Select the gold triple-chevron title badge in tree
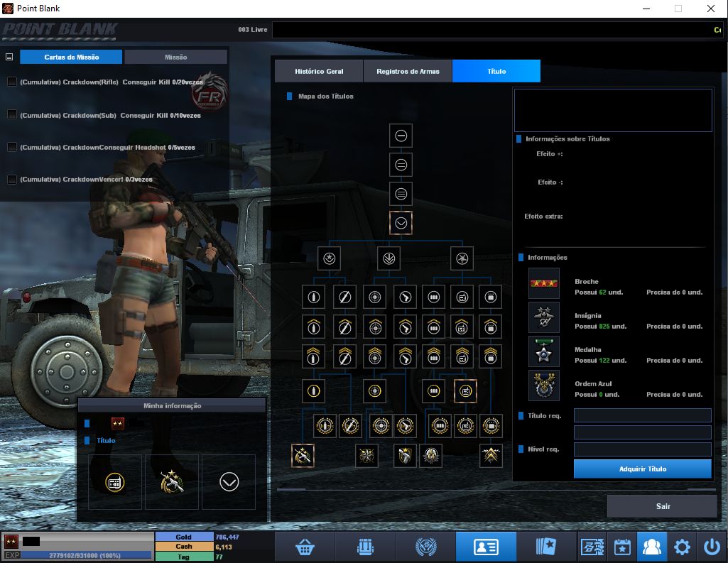 491,456
